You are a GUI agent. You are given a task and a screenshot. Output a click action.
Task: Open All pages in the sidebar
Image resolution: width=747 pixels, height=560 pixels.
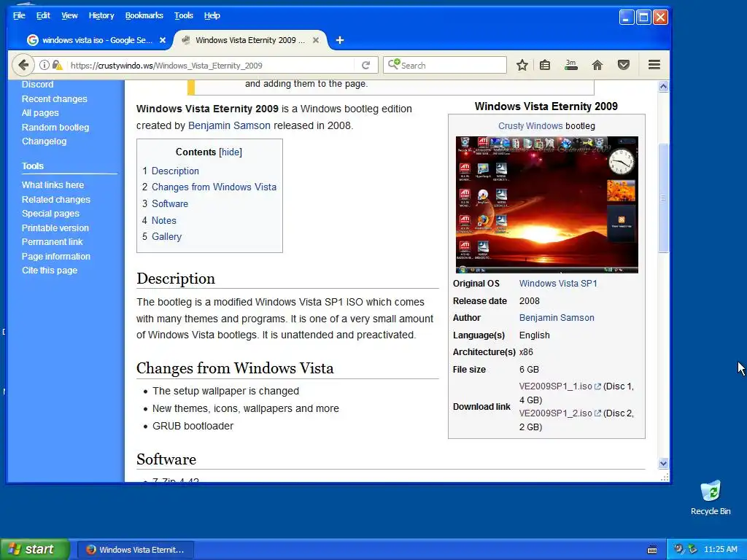coord(40,113)
